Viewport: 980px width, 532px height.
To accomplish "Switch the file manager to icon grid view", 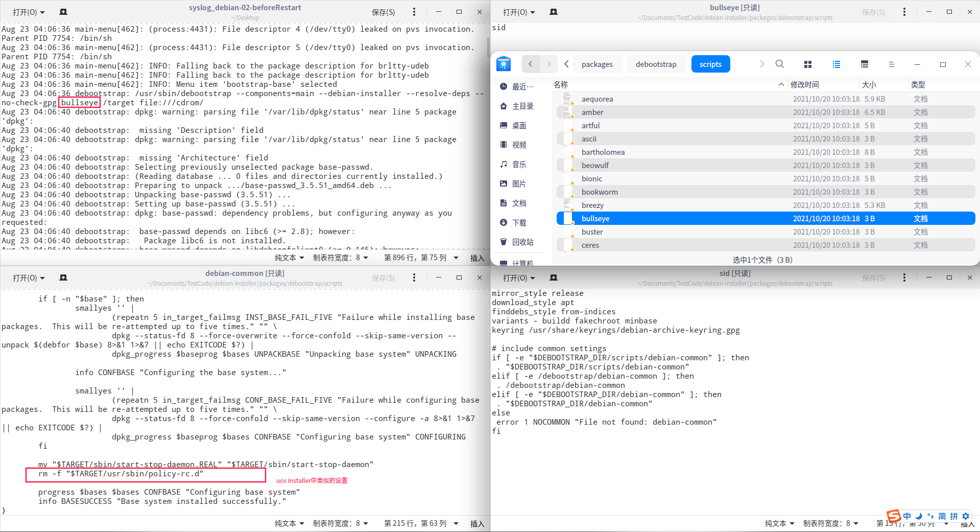I will (808, 64).
